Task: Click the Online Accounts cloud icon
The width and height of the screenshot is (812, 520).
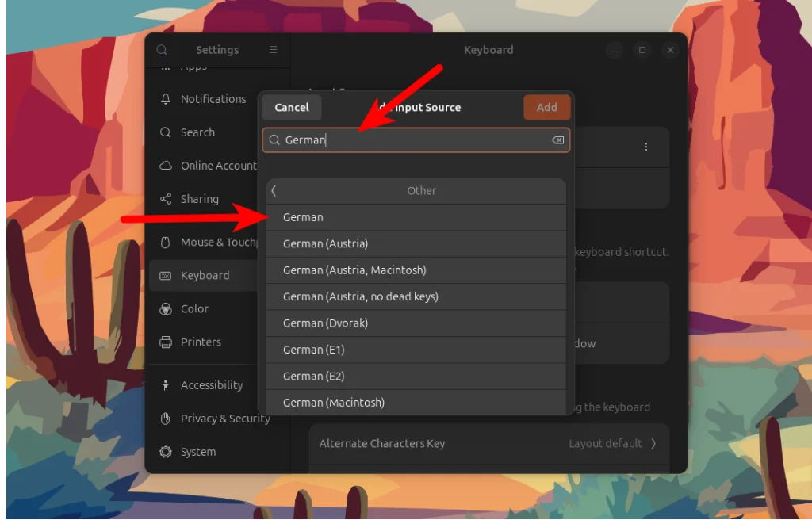Action: click(165, 166)
